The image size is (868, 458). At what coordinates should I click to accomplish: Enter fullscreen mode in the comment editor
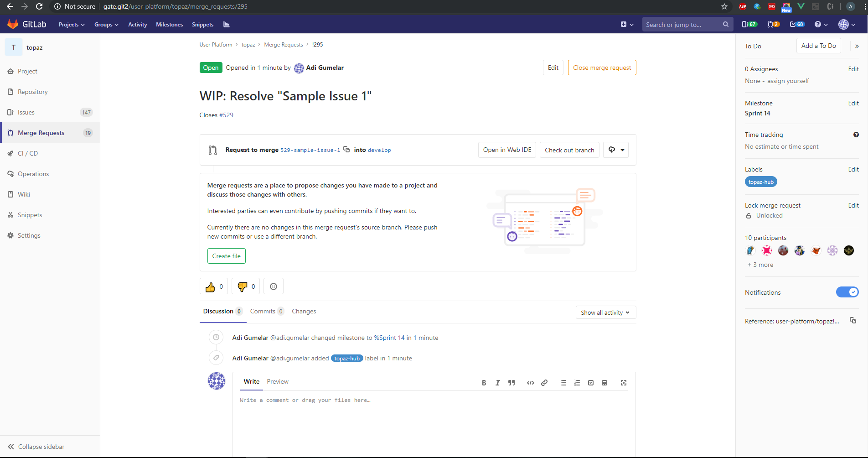pyautogui.click(x=624, y=383)
